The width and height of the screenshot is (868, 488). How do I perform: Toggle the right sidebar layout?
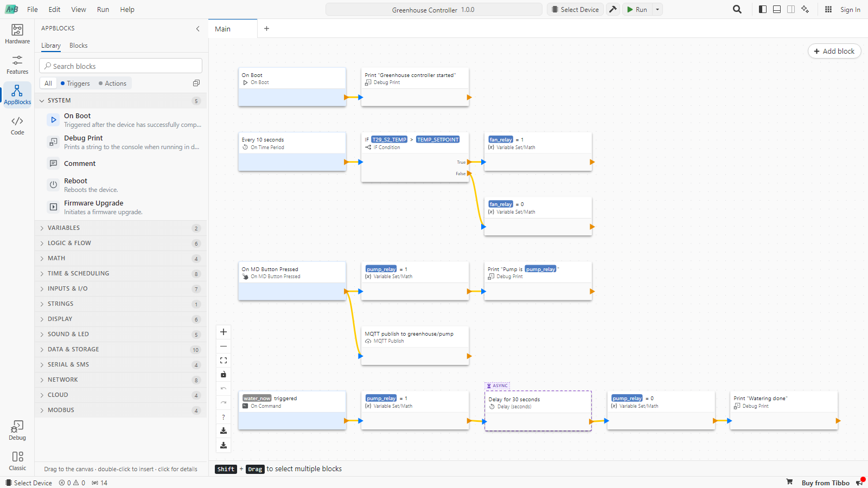click(x=791, y=9)
